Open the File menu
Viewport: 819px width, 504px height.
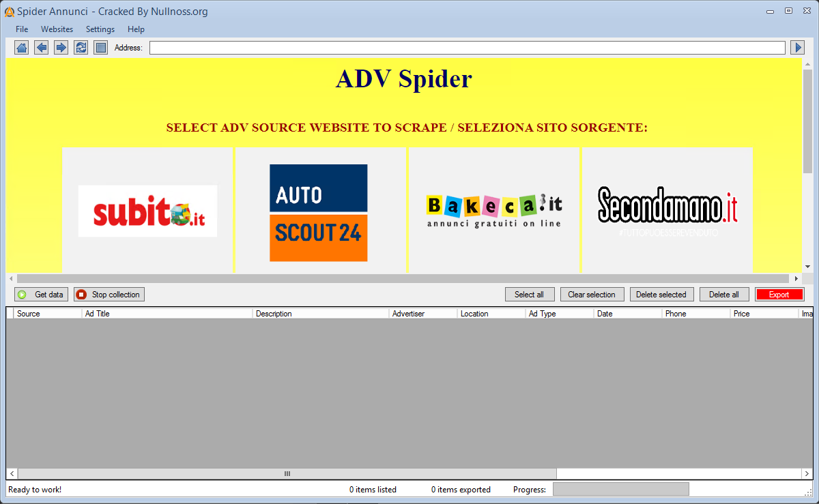(22, 29)
